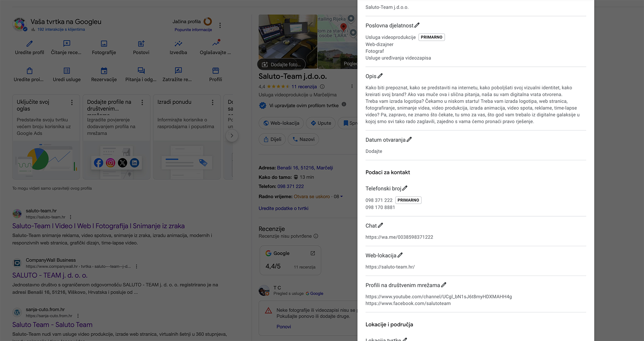Edit Profili na društvenim mrežama pencil icon
Image resolution: width=644 pixels, height=341 pixels.
coord(444,285)
